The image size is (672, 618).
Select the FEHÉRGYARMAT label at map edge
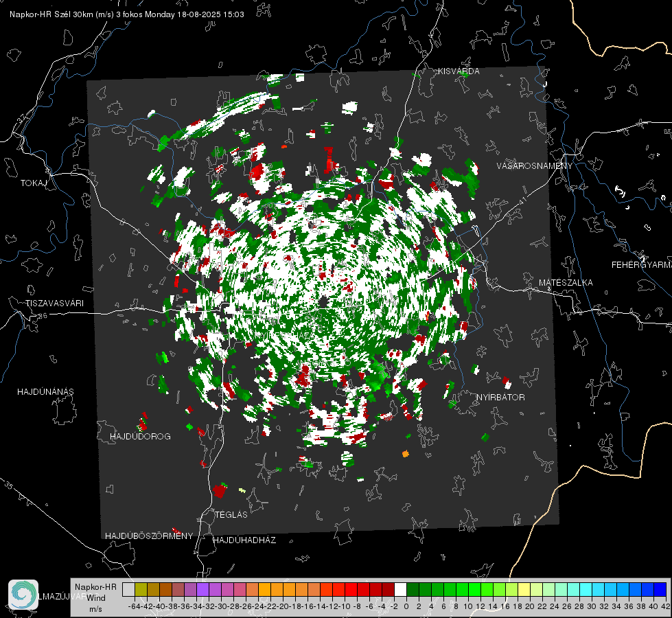tap(641, 265)
